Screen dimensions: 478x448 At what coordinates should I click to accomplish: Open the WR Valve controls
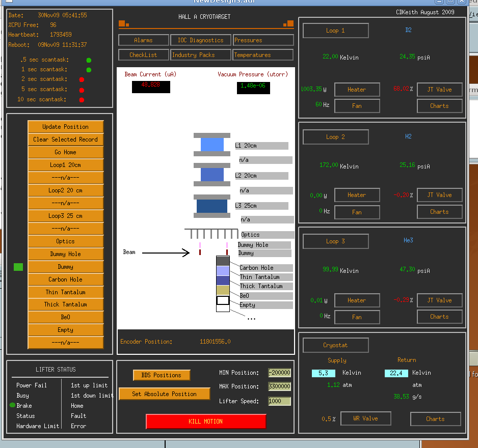pos(366,418)
